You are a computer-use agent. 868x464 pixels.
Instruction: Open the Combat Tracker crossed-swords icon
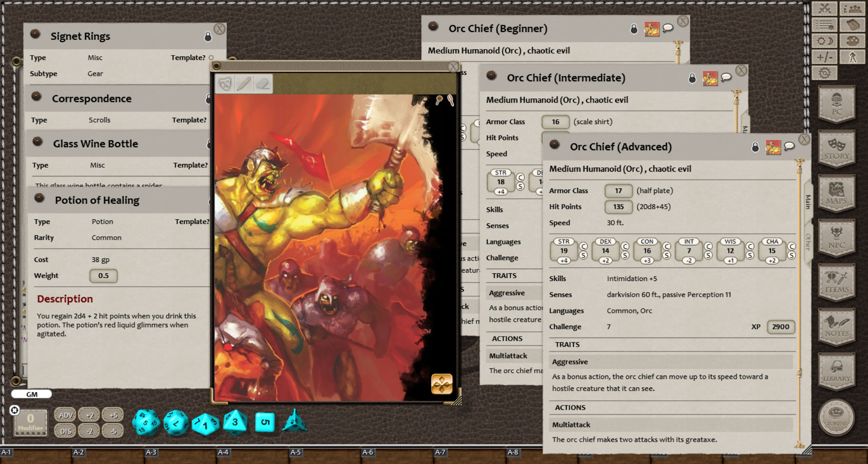pyautogui.click(x=824, y=9)
